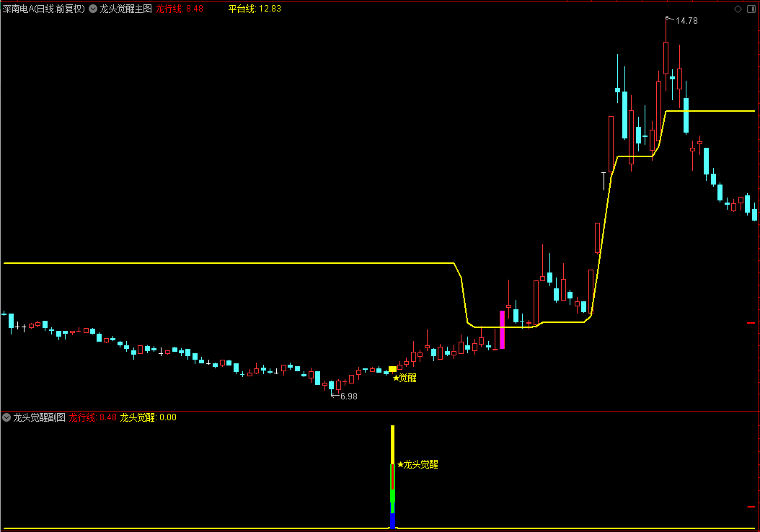Click the 龙头觉醒: 0.00 indicator value
The image size is (760, 532).
[x=149, y=417]
